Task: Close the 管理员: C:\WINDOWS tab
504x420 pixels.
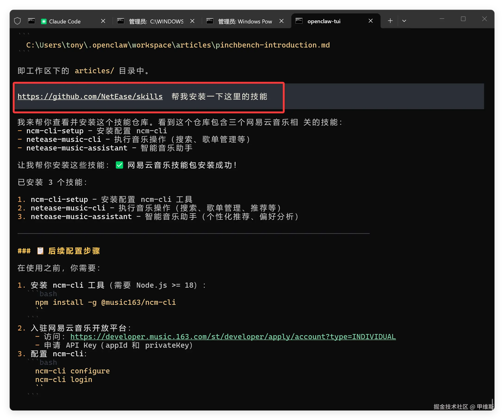Action: (x=192, y=21)
